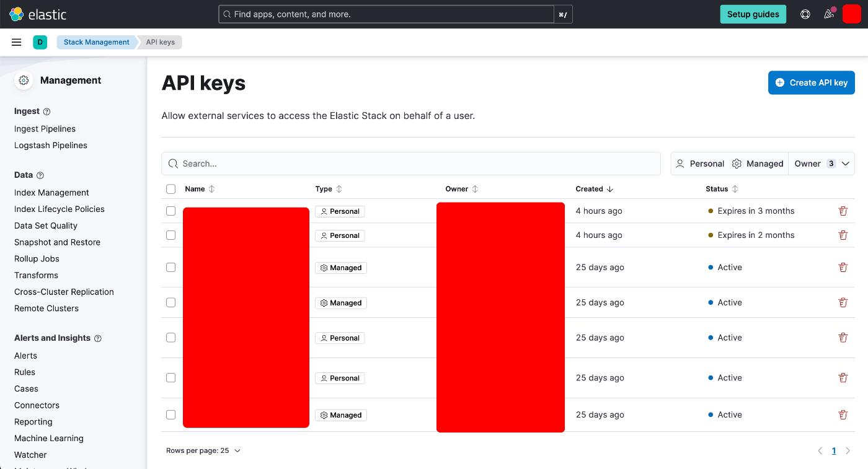Viewport: 868px width, 469px height.
Task: Open Transforms in sidebar
Action: coord(36,275)
